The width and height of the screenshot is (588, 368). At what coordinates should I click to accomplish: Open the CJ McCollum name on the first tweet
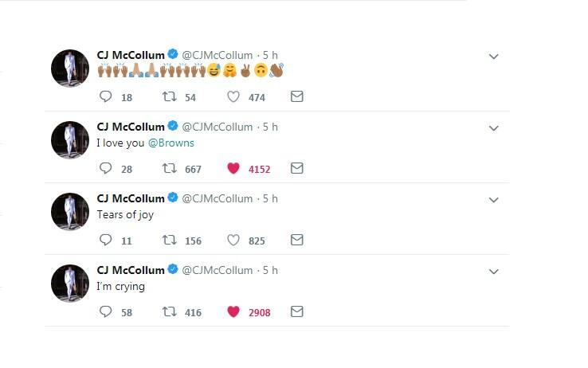pyautogui.click(x=131, y=55)
